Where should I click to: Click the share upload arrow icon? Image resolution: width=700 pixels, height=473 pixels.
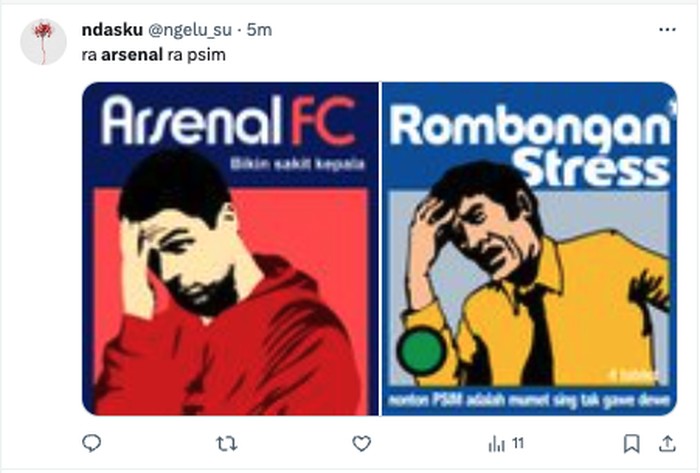tap(667, 443)
